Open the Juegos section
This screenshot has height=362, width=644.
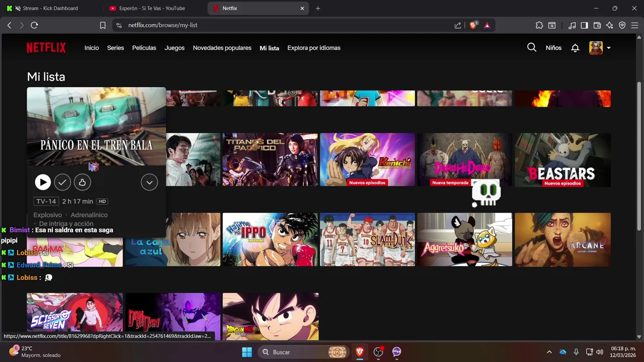175,48
